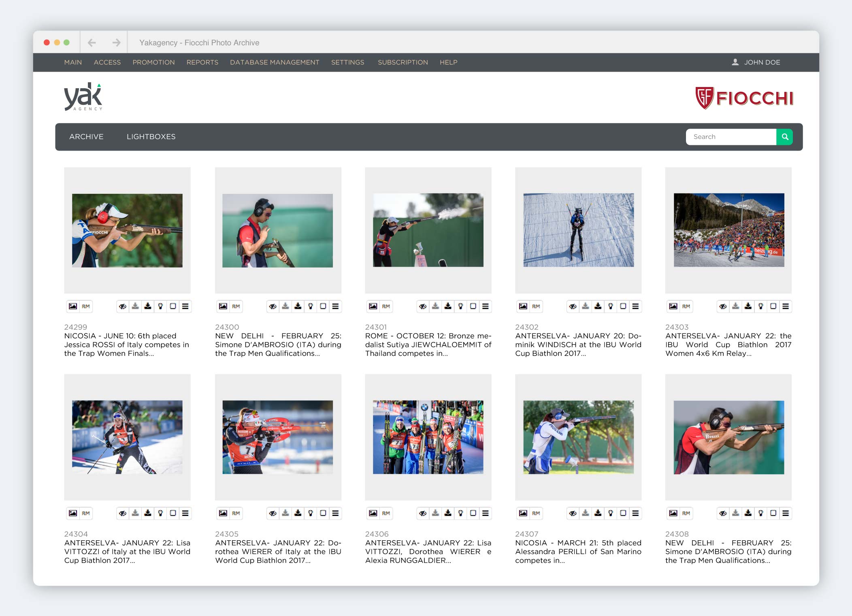
Task: Click the lightbulb icon under photo 24305
Action: [311, 513]
